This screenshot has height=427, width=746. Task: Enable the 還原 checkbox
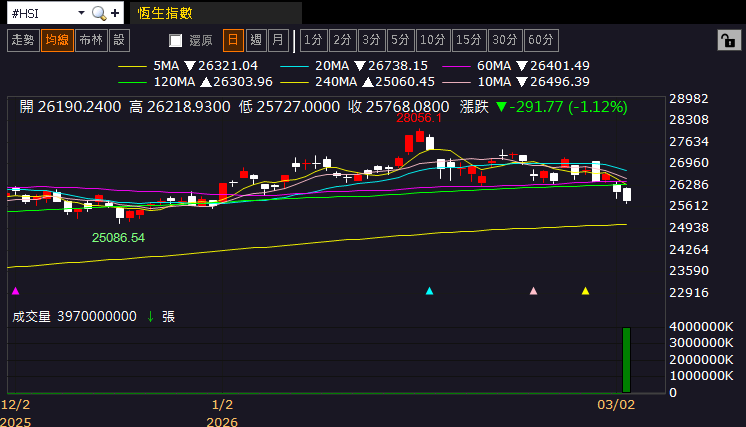click(176, 40)
